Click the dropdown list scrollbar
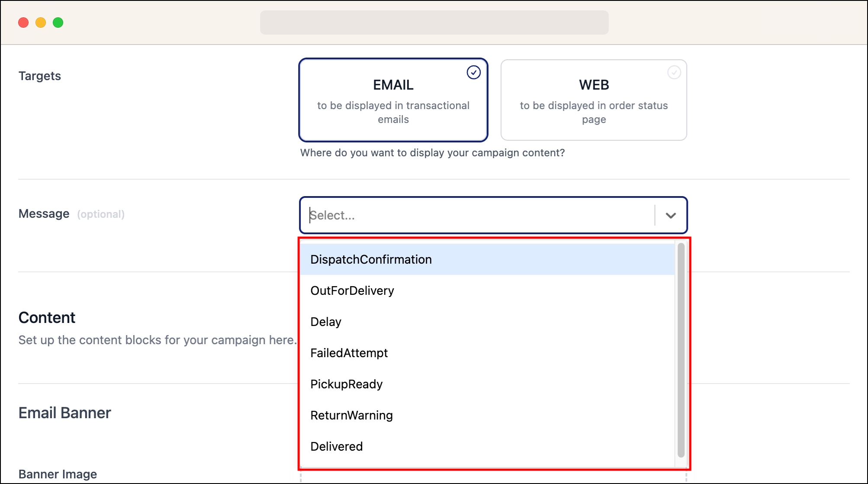The image size is (868, 484). coord(681,350)
